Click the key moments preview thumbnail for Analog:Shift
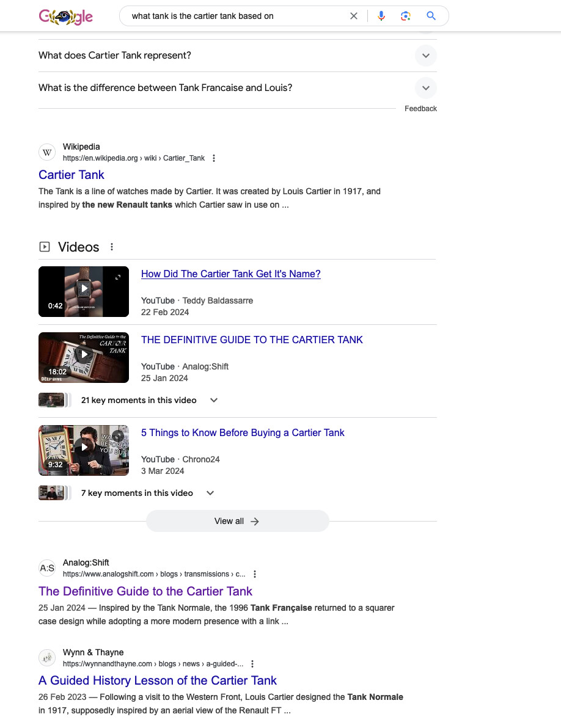The width and height of the screenshot is (561, 728). point(54,400)
